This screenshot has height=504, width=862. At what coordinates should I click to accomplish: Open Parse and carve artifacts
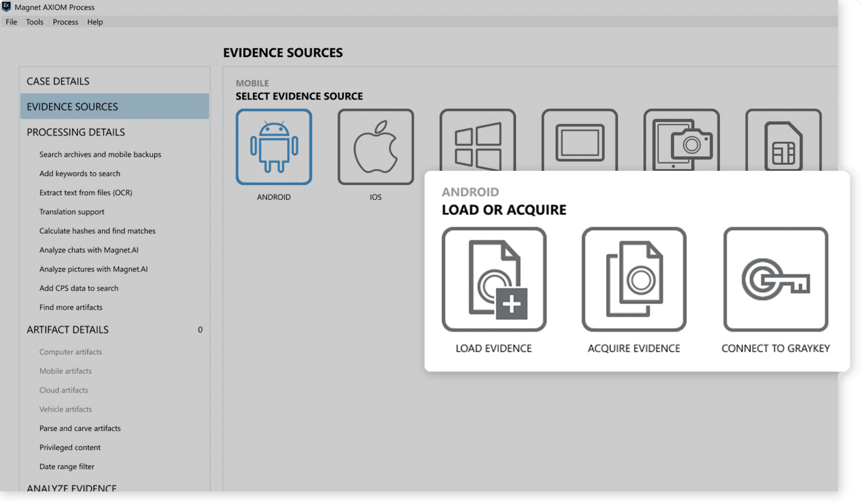80,428
